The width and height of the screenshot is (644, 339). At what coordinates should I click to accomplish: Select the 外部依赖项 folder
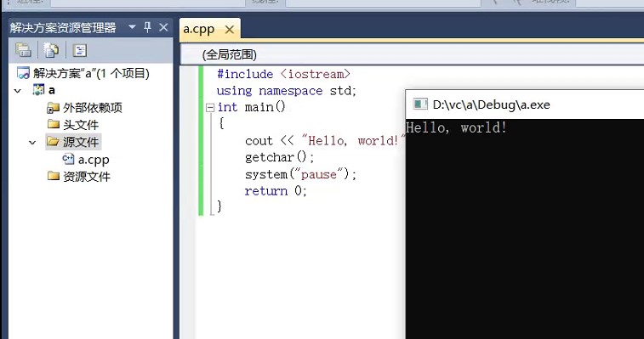click(93, 108)
